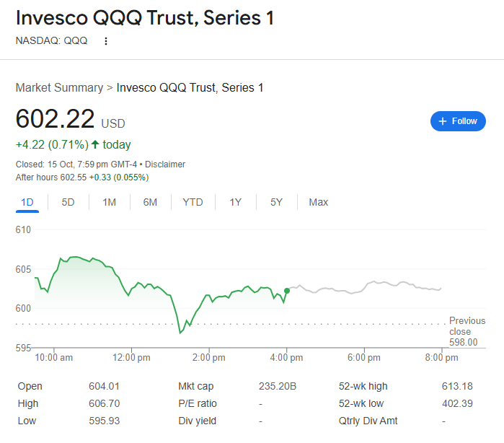Select the 1D time range tab
504x443 pixels.
point(27,202)
